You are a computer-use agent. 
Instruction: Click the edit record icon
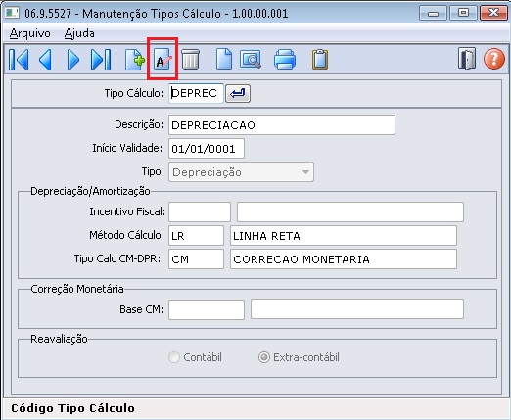coord(163,59)
